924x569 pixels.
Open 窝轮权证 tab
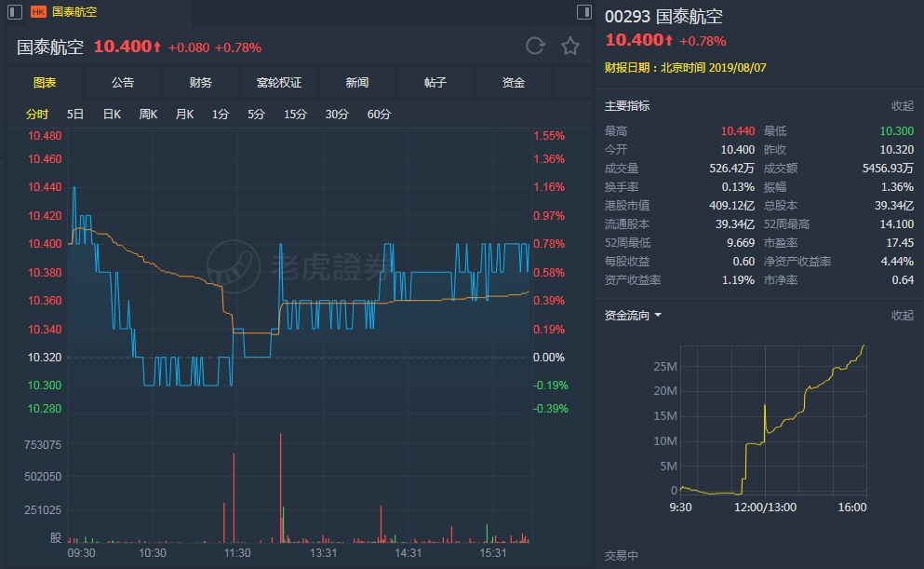[x=279, y=83]
